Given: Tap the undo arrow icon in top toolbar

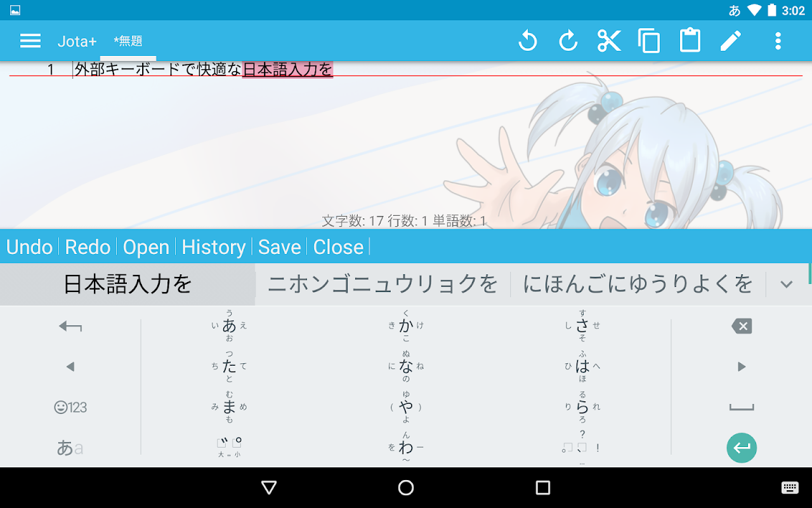Looking at the screenshot, I should (x=527, y=41).
